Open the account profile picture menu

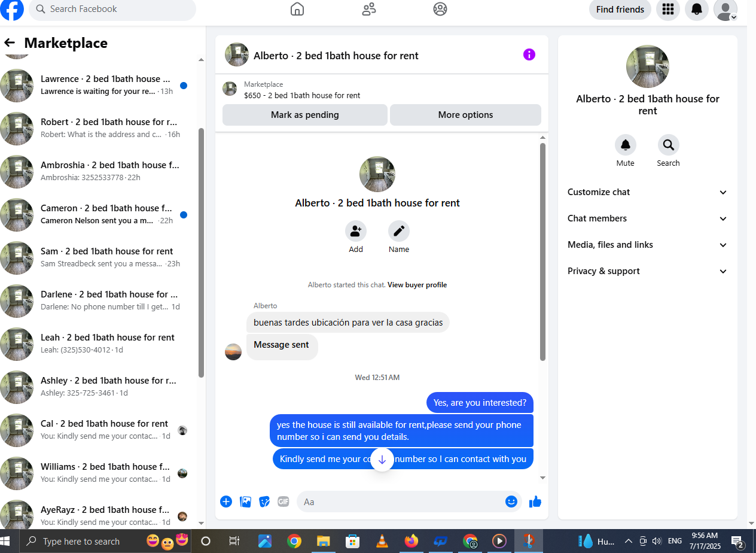click(725, 10)
